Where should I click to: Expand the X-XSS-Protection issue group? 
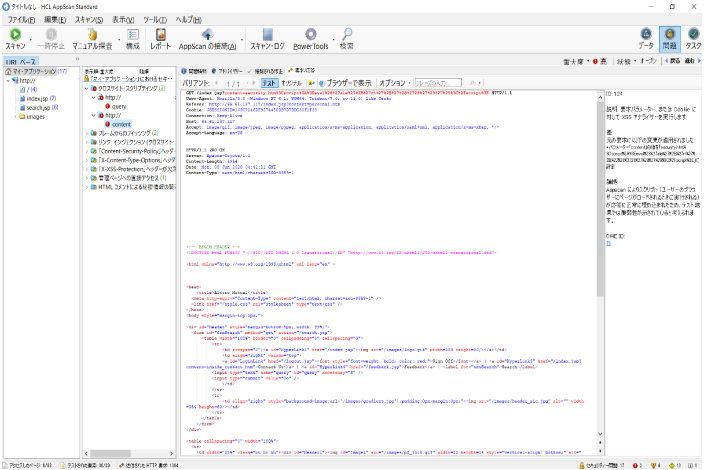87,169
